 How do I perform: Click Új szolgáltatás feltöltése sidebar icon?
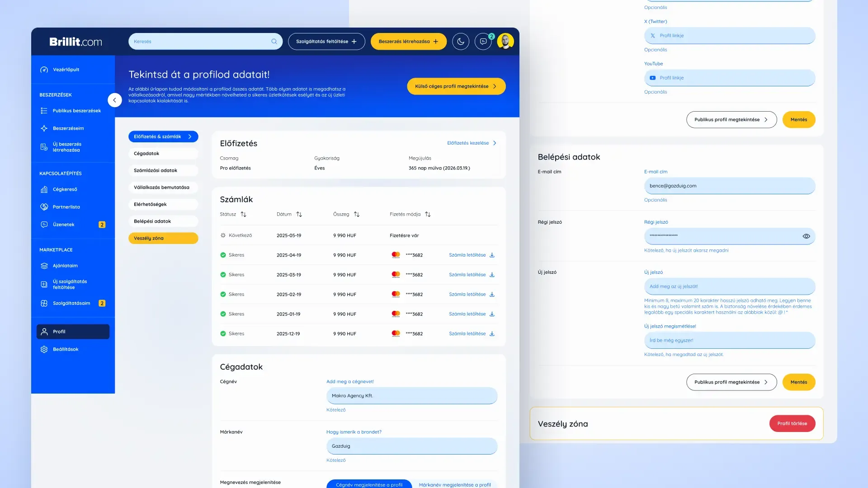coord(44,284)
